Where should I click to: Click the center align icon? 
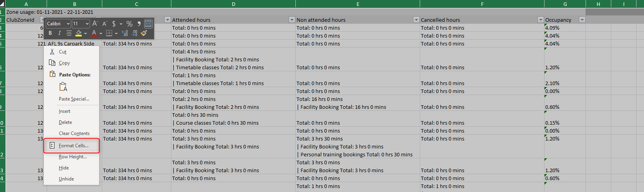pyautogui.click(x=69, y=33)
